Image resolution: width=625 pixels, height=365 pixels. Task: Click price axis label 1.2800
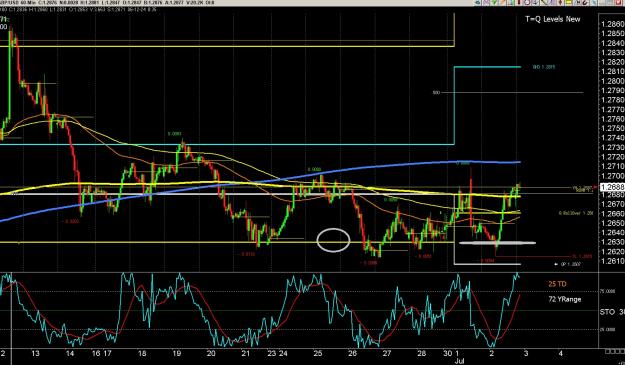[x=612, y=81]
